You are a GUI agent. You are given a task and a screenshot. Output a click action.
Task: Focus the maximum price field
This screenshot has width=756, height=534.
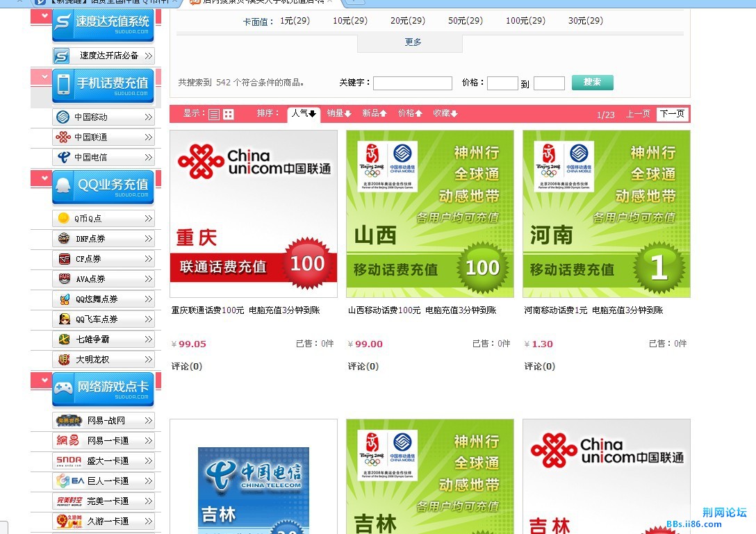(x=549, y=83)
